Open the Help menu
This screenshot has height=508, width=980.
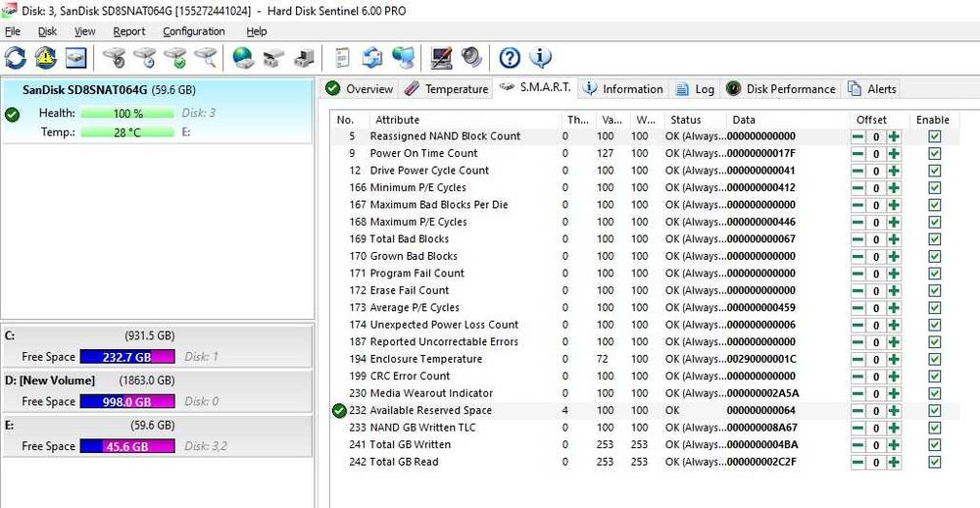tap(256, 31)
